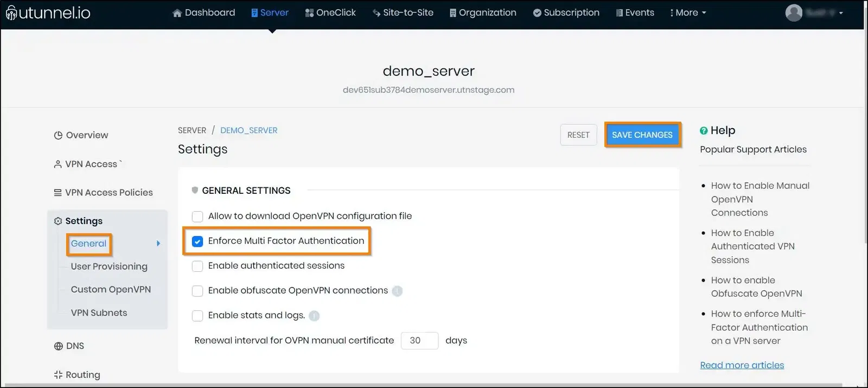
Task: Open the Overview sidebar item
Action: coord(81,135)
